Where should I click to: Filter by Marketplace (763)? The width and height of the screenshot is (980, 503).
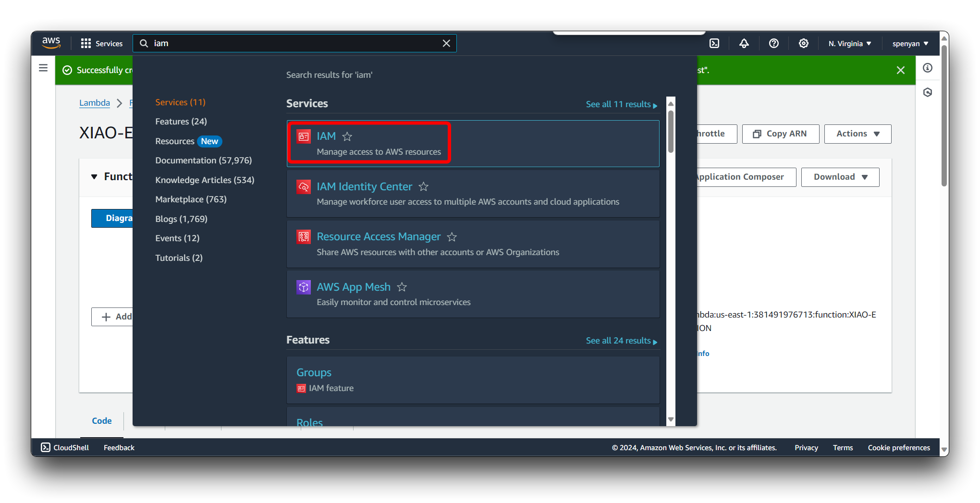(x=191, y=199)
